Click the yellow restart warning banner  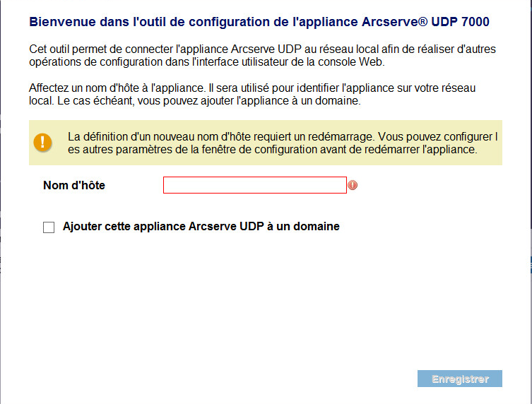point(266,143)
